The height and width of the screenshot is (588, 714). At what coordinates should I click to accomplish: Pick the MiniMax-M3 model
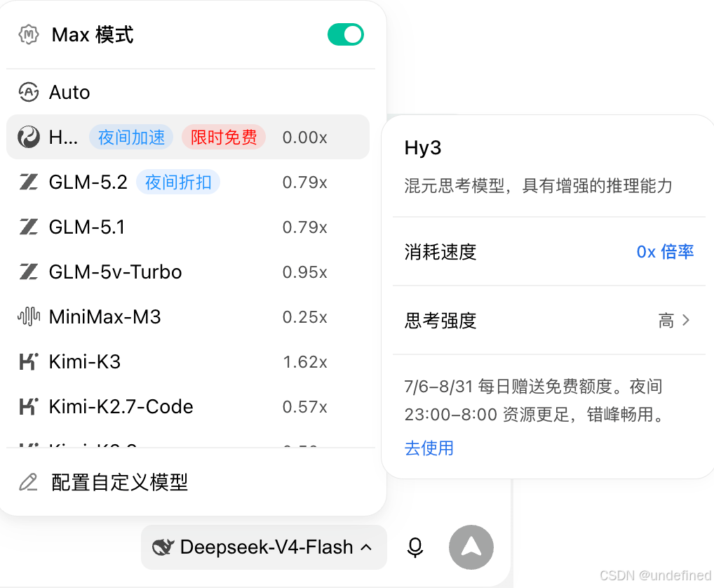click(187, 316)
